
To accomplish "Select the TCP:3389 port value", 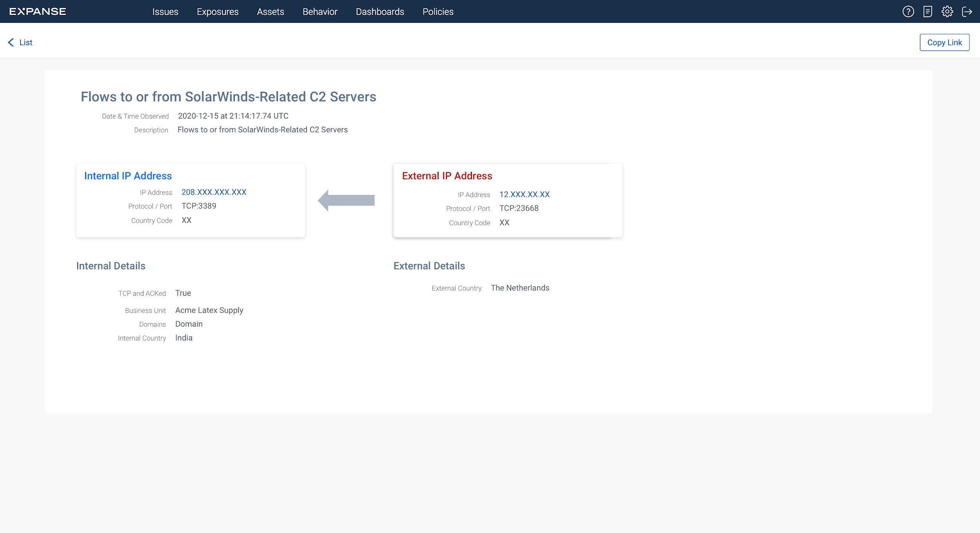I will click(199, 206).
